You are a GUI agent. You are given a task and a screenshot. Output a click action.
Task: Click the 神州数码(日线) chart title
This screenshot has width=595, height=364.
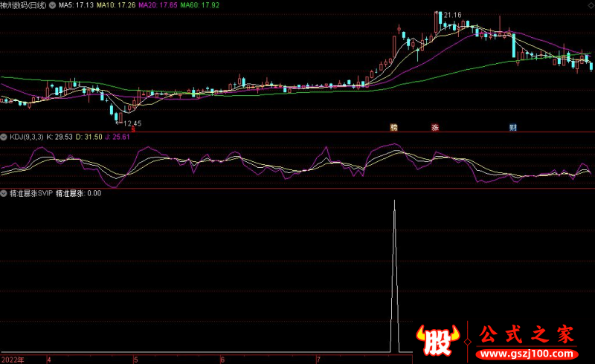(24, 4)
